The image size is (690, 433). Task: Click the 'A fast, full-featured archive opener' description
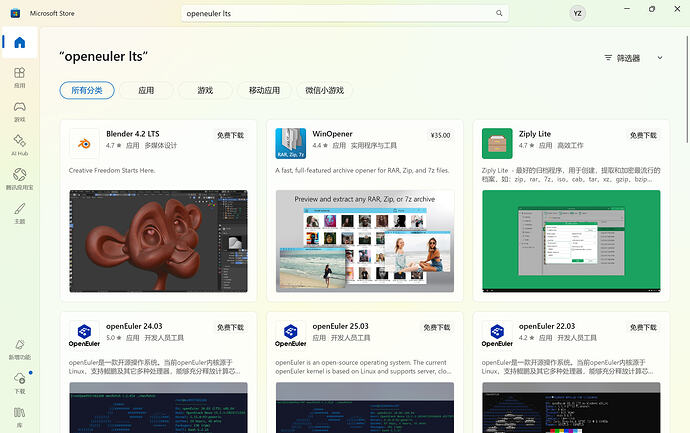pyautogui.click(x=362, y=170)
